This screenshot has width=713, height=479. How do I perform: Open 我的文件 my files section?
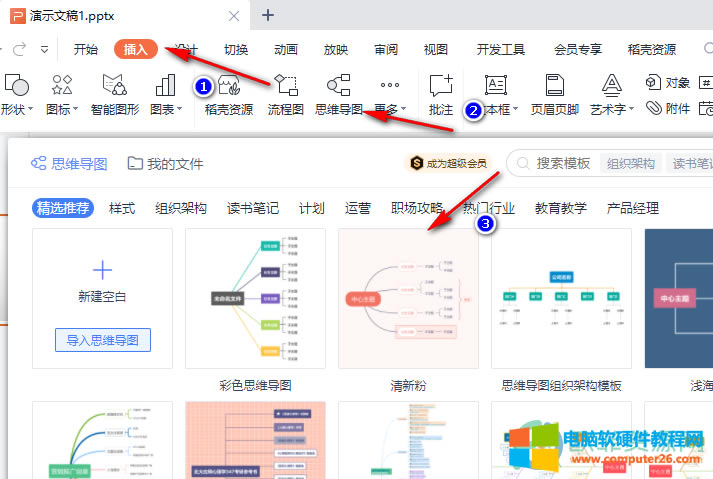tap(165, 163)
